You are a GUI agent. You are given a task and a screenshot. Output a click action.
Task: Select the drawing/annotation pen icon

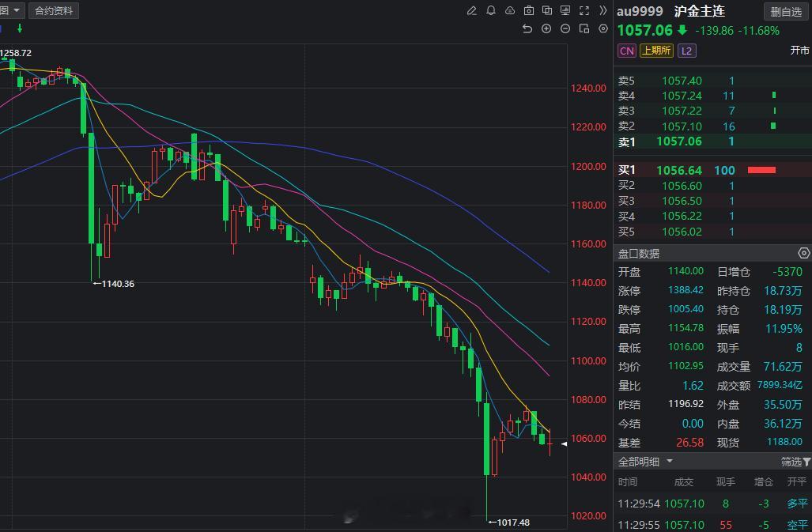coord(472,10)
